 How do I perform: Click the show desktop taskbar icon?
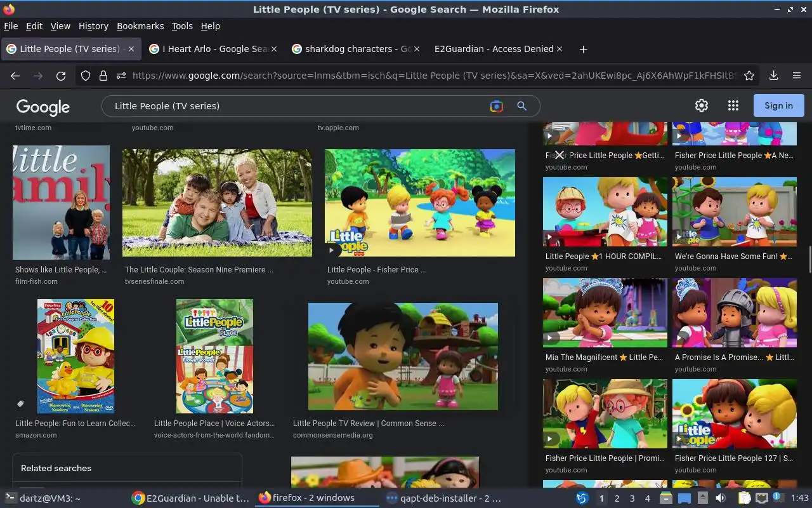684,498
